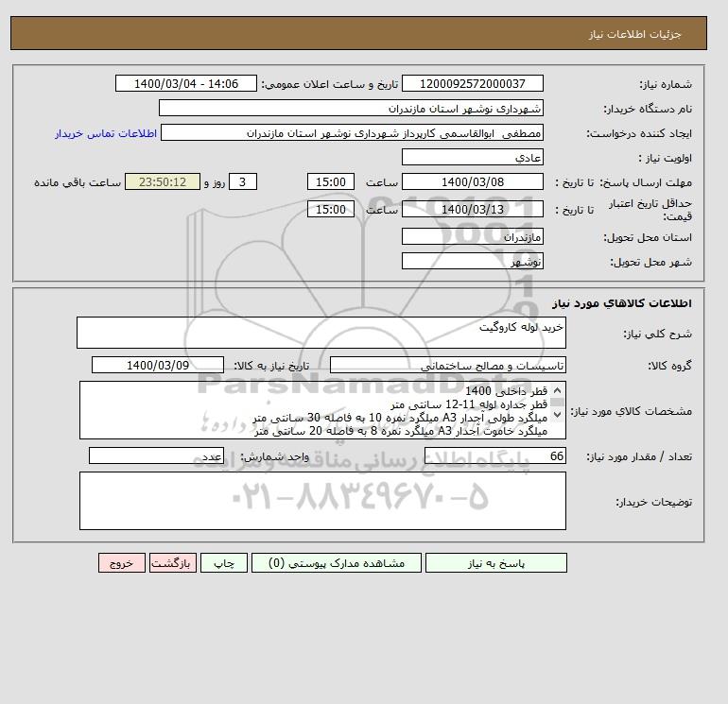Click the days remaining field 3
The width and height of the screenshot is (728, 704).
(x=243, y=182)
